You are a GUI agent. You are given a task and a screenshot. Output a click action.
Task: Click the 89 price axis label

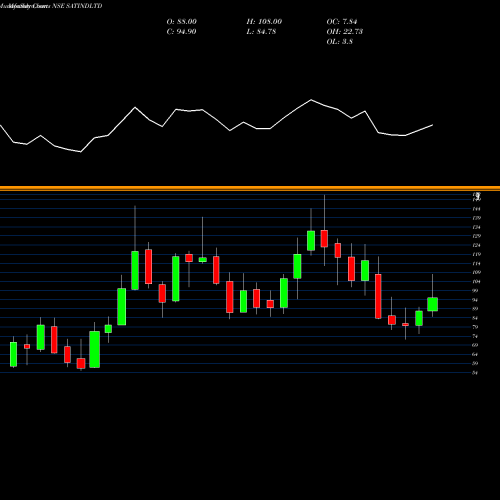tap(475, 309)
